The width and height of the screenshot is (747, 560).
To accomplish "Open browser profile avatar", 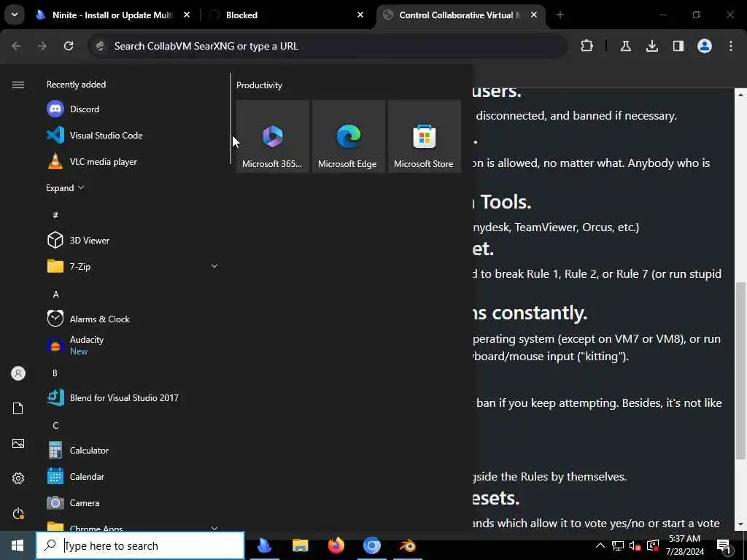I will tap(705, 46).
